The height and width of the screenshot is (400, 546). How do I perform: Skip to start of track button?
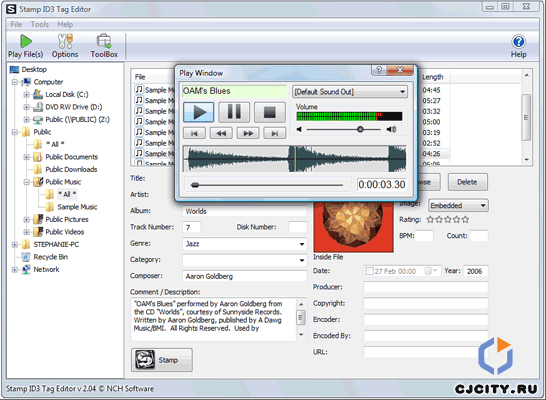[194, 133]
